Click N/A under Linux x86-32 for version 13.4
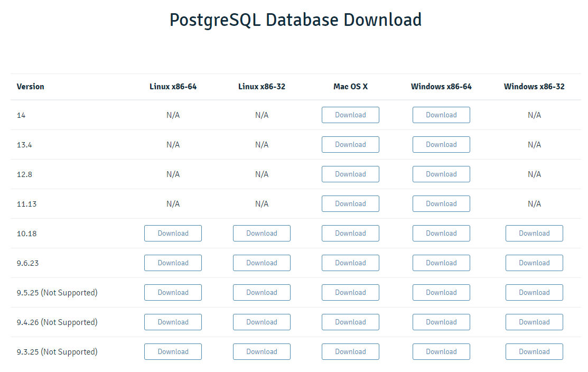 [262, 145]
